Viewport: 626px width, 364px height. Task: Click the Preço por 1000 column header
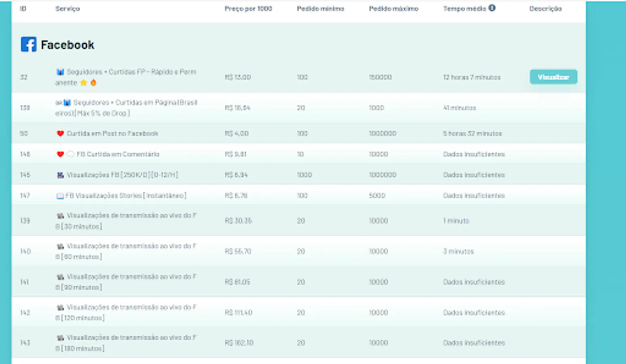(248, 8)
